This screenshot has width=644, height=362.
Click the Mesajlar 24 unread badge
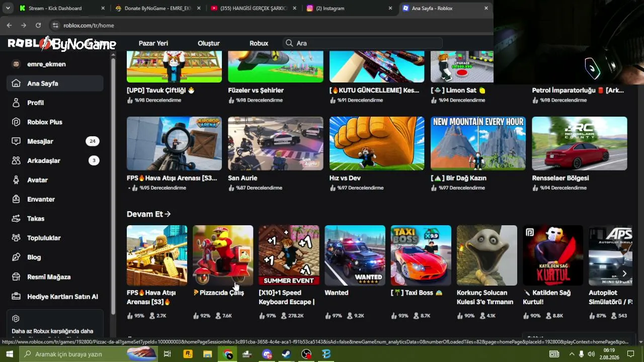(x=93, y=141)
